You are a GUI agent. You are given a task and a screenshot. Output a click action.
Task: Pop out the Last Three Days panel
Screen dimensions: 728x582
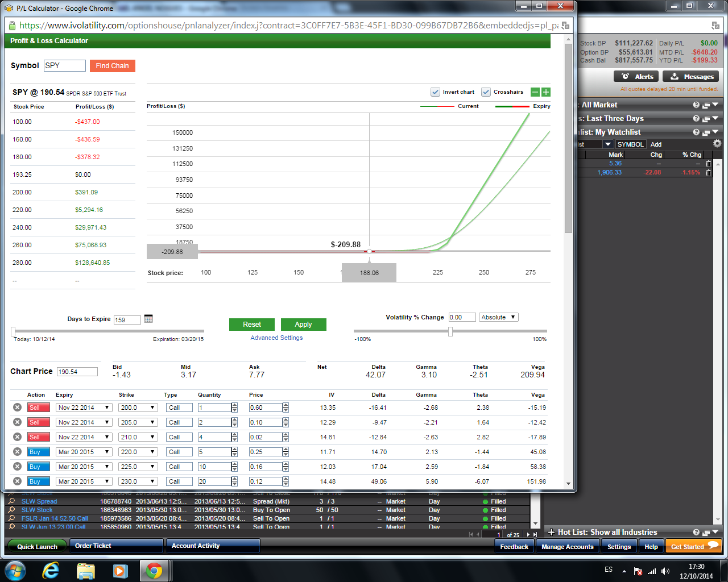706,119
